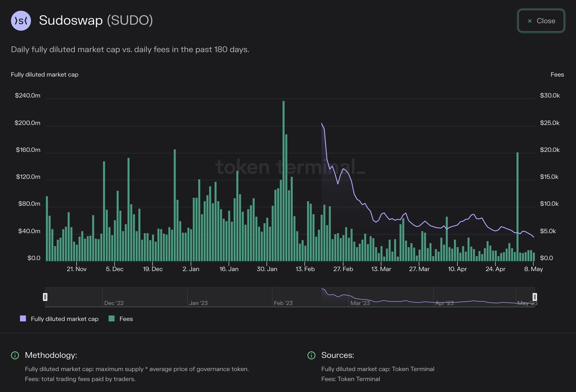Image resolution: width=576 pixels, height=392 pixels.
Task: Click the Sudoswap logo icon
Action: (x=20, y=21)
